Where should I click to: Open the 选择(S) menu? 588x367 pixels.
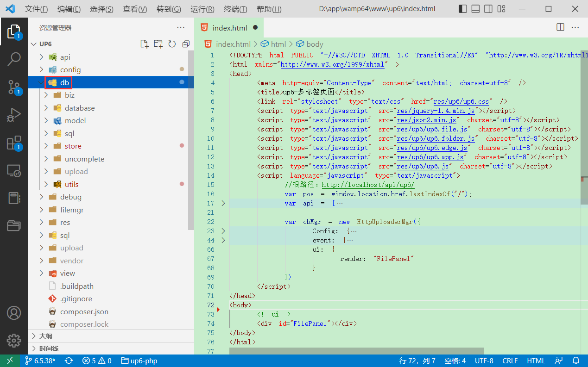[x=102, y=9]
